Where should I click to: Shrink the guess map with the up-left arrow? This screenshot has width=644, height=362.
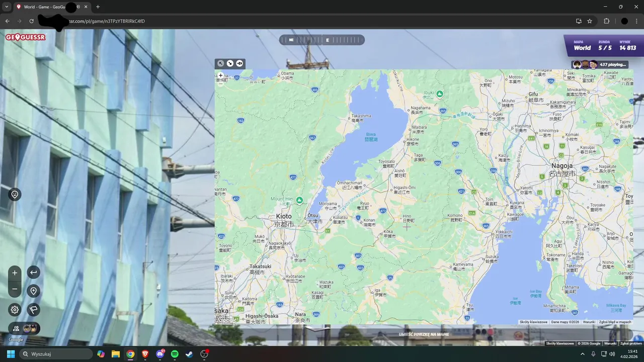click(x=220, y=63)
